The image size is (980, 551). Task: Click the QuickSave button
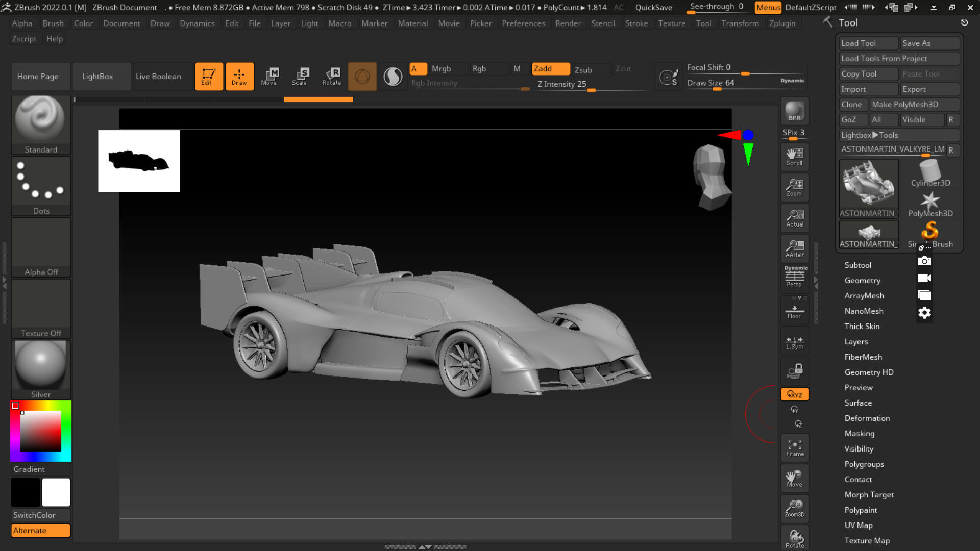653,8
